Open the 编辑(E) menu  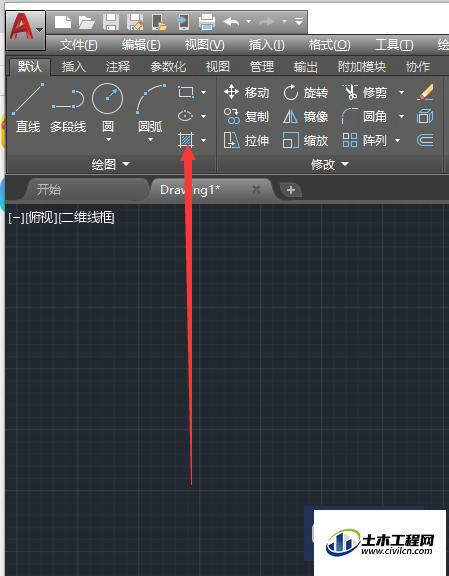click(x=141, y=45)
